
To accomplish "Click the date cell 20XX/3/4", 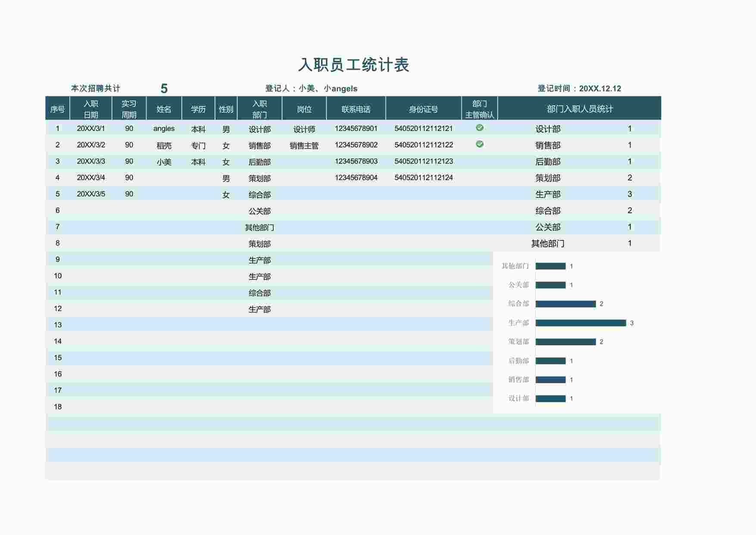I will pos(91,177).
